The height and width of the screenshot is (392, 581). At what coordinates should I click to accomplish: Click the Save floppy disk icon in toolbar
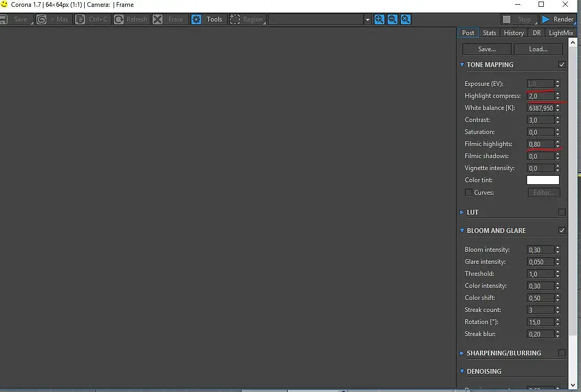(x=4, y=19)
